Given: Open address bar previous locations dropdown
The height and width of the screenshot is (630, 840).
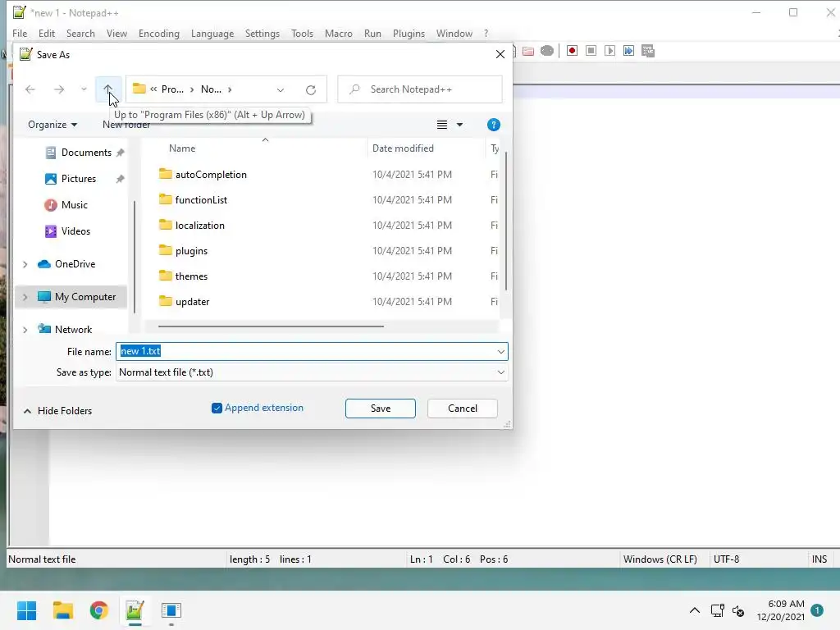Looking at the screenshot, I should 281,89.
